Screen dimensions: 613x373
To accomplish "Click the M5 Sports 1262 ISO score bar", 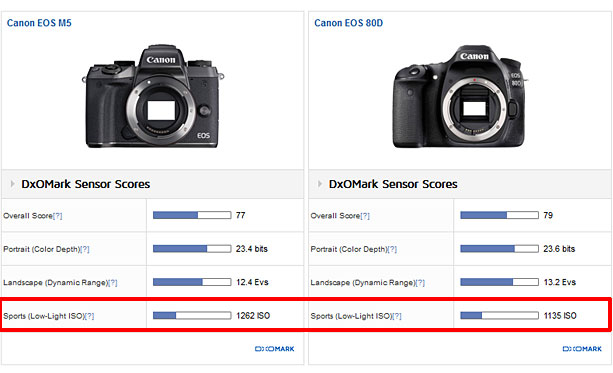I will tap(192, 316).
